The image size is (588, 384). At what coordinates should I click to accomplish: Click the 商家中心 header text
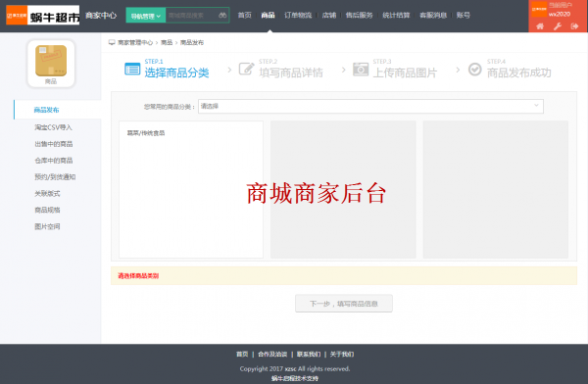click(101, 16)
